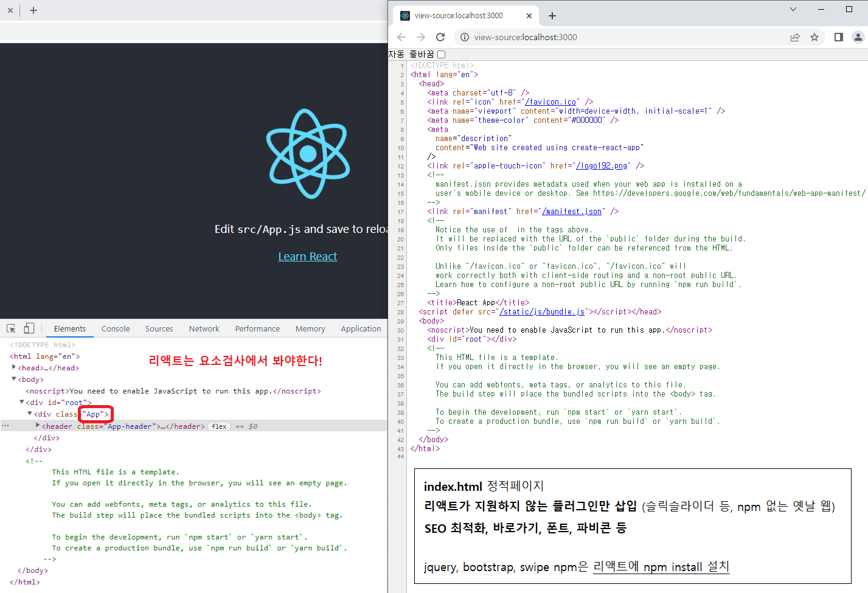Click the React logo on the page
The height and width of the screenshot is (593, 868).
point(308,154)
